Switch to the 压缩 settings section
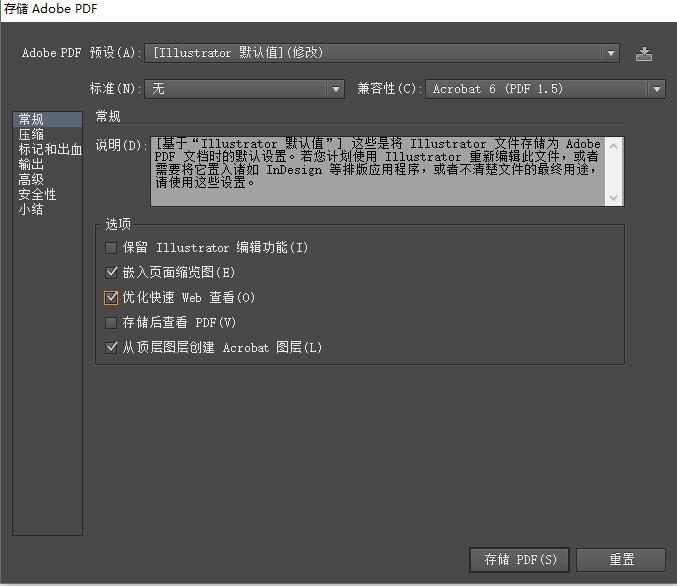 tap(31, 134)
